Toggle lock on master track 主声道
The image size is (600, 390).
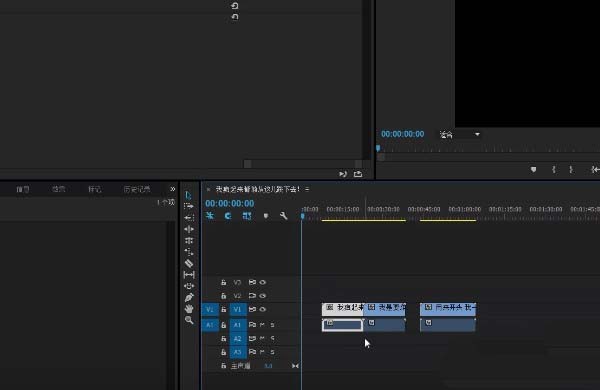223,366
